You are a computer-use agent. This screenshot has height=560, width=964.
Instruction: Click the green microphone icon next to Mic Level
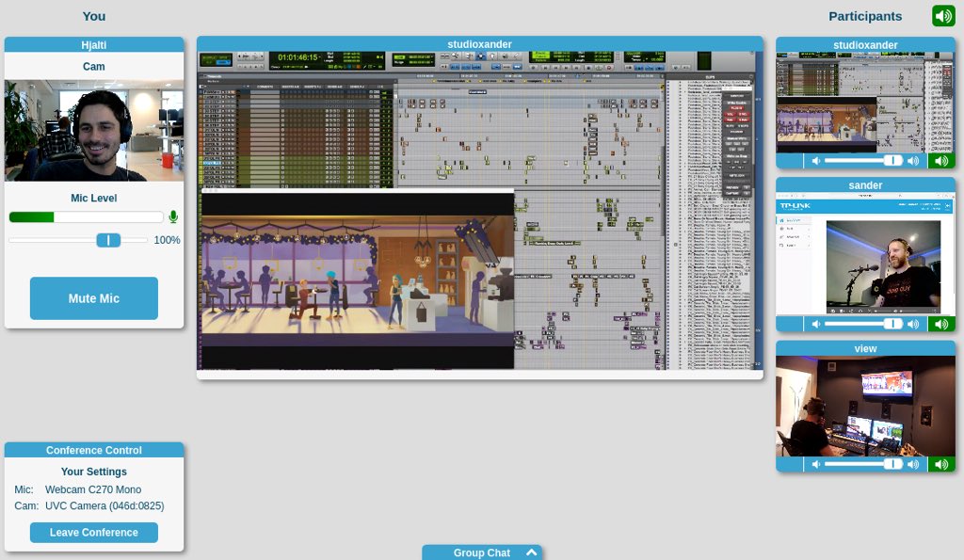(173, 216)
